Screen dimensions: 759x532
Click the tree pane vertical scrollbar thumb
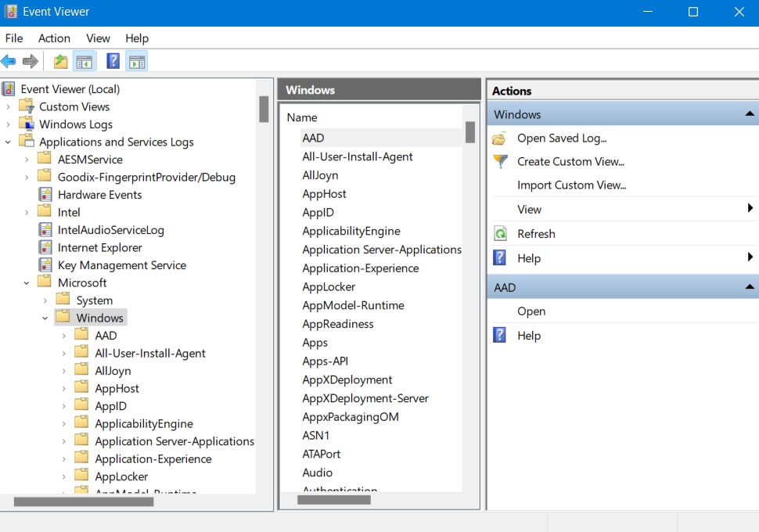pyautogui.click(x=264, y=109)
